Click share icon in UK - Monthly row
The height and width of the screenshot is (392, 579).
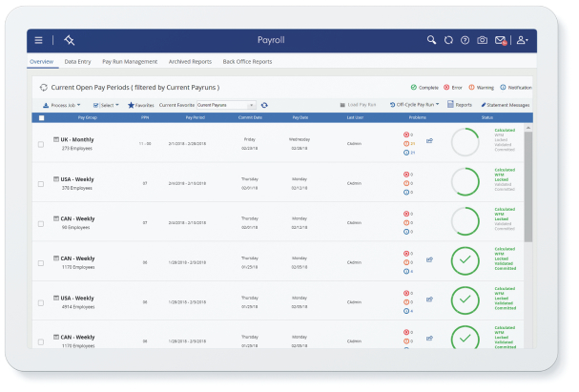(x=429, y=141)
